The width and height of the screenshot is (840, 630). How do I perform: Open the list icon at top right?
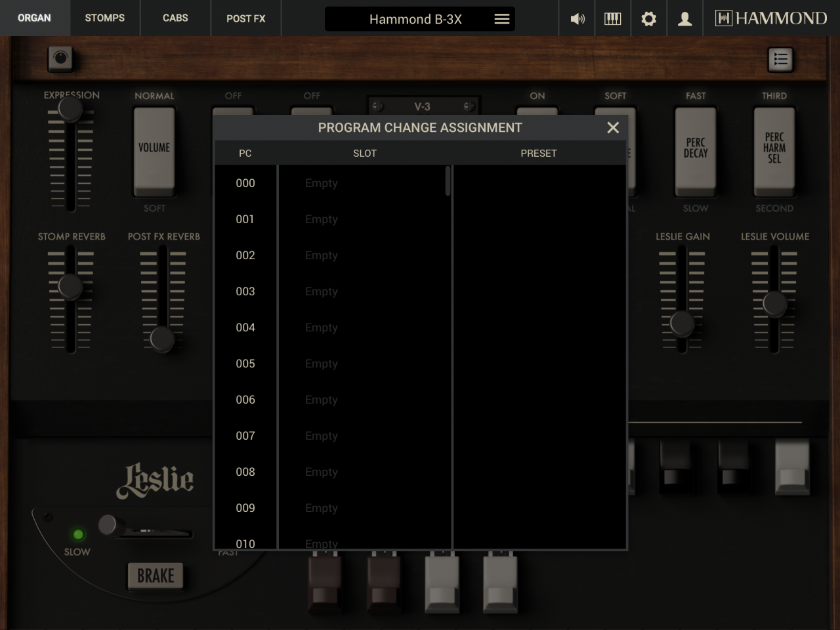click(x=781, y=60)
